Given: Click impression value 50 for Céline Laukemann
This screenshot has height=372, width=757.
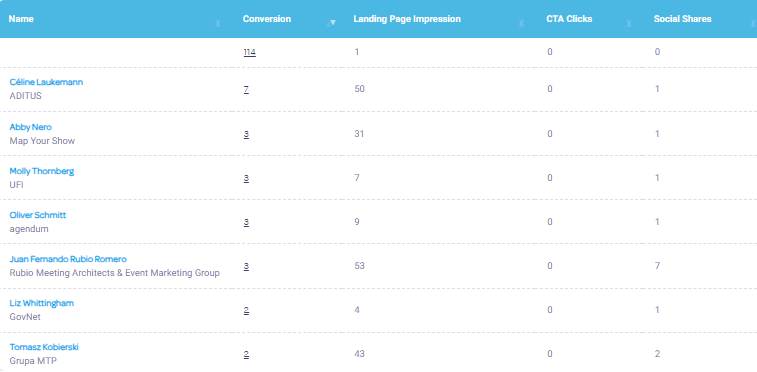Looking at the screenshot, I should pyautogui.click(x=359, y=89).
